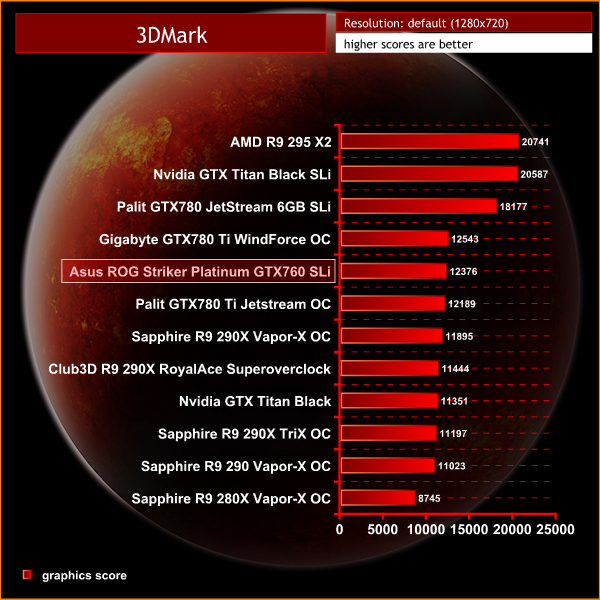The width and height of the screenshot is (600, 600).
Task: Click the score value 11197
Action: [453, 434]
